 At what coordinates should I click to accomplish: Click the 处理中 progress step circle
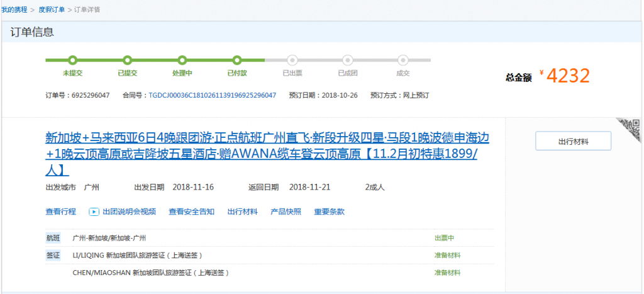coord(182,60)
